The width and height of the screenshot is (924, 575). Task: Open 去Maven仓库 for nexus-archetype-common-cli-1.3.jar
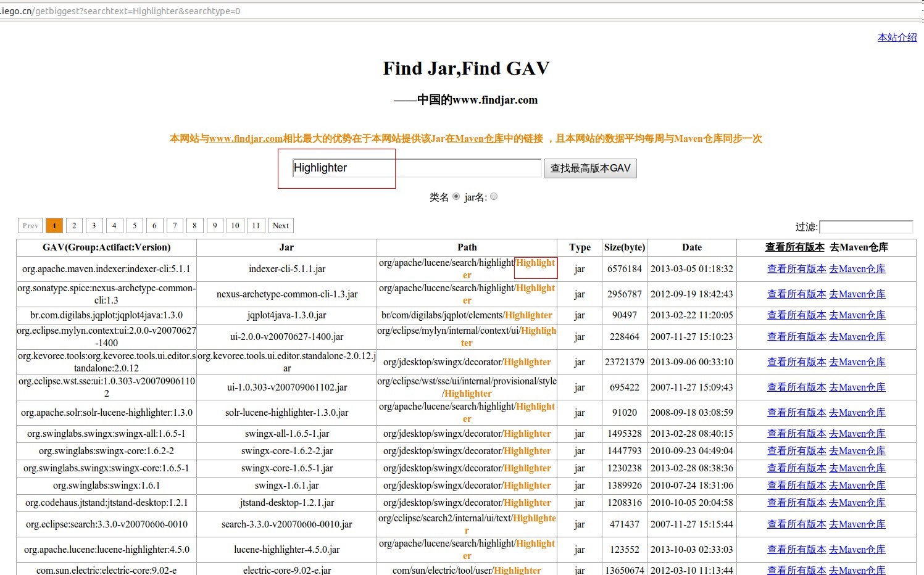(857, 294)
